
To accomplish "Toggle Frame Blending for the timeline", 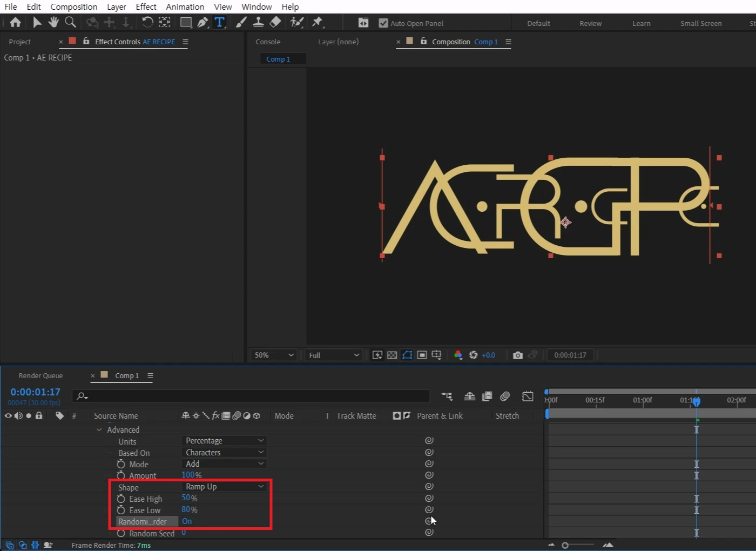I will 487,396.
